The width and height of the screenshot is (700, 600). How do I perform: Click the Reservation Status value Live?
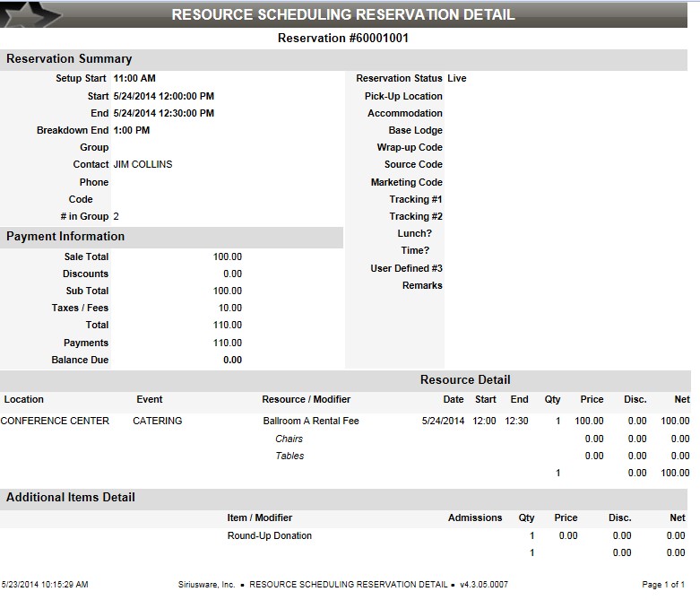click(456, 79)
